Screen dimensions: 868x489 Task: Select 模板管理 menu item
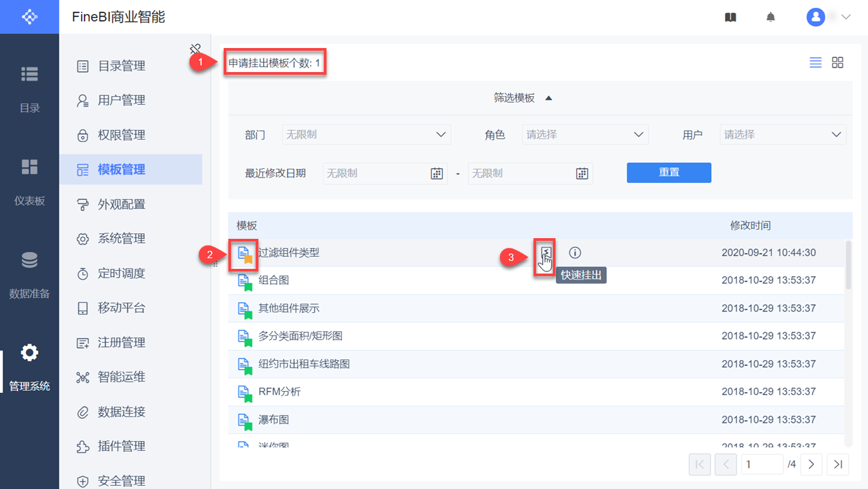tap(131, 169)
